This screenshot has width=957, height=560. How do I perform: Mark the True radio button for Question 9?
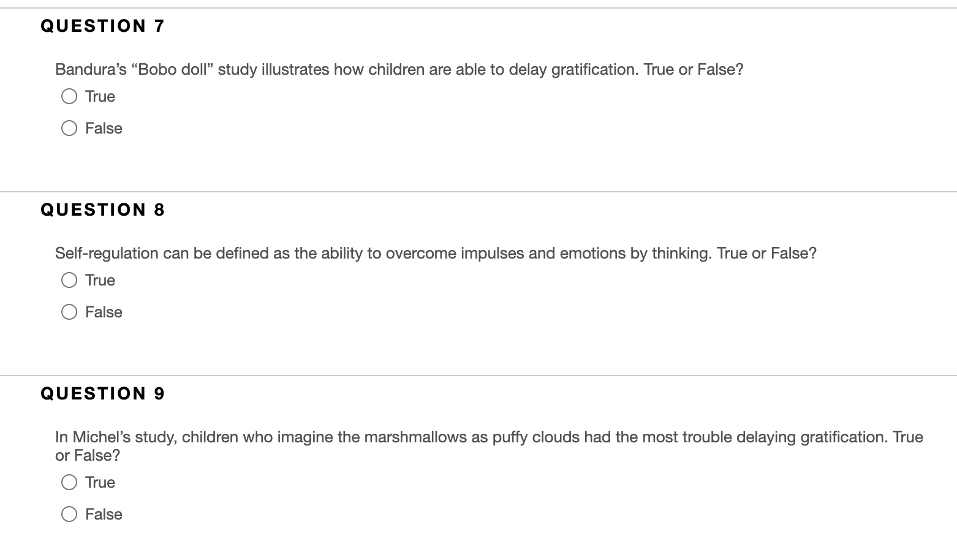pos(69,482)
